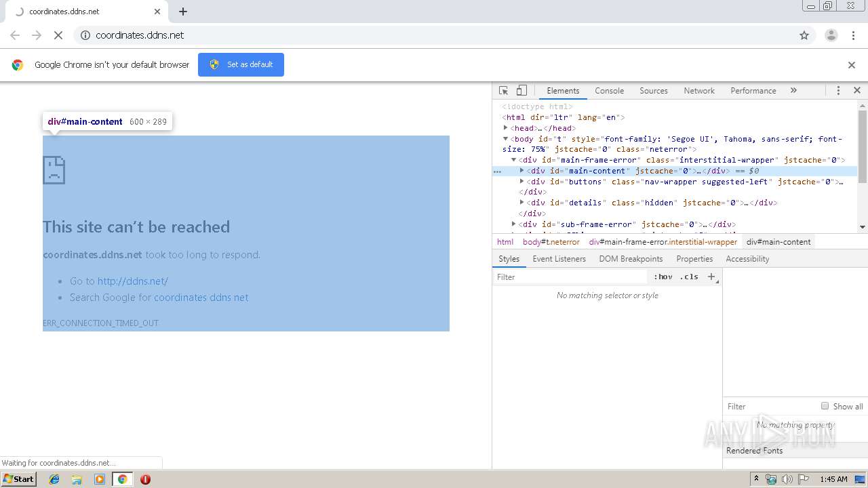This screenshot has height=488, width=868.
Task: Click the Chrome taskbar icon
Action: [x=123, y=479]
